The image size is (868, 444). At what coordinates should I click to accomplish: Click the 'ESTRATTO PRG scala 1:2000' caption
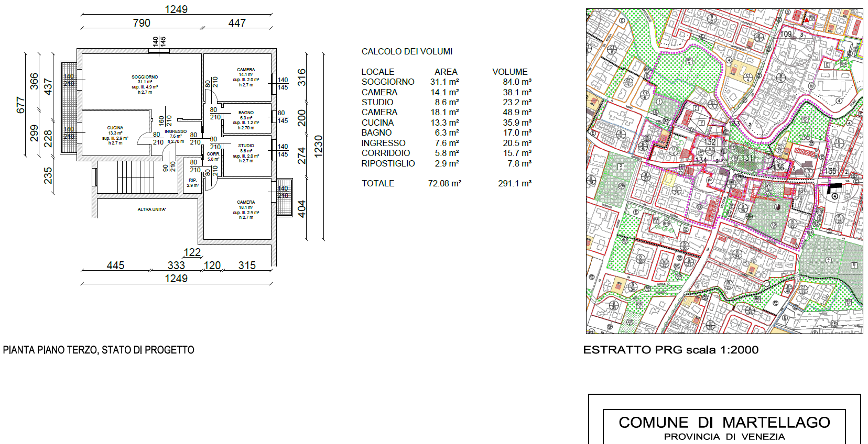pos(671,350)
